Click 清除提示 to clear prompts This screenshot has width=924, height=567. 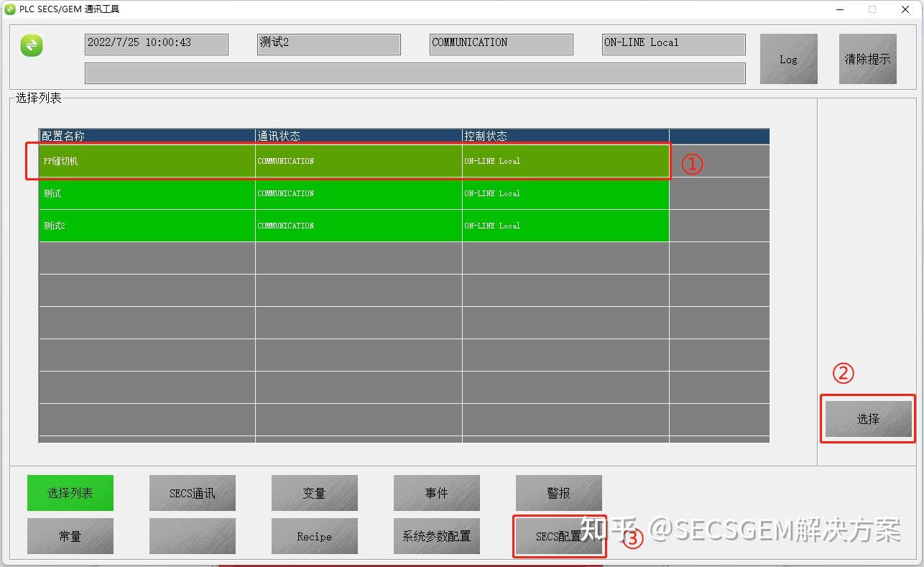coord(867,59)
